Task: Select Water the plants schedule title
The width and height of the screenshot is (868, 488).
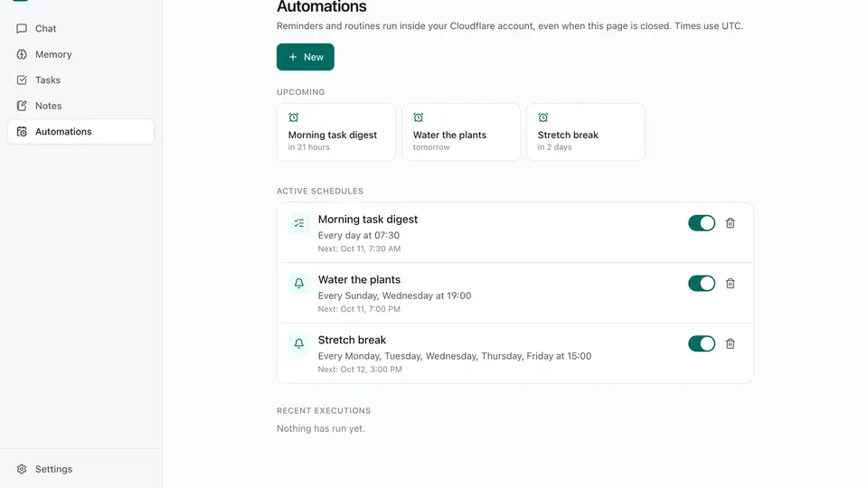Action: click(x=359, y=279)
